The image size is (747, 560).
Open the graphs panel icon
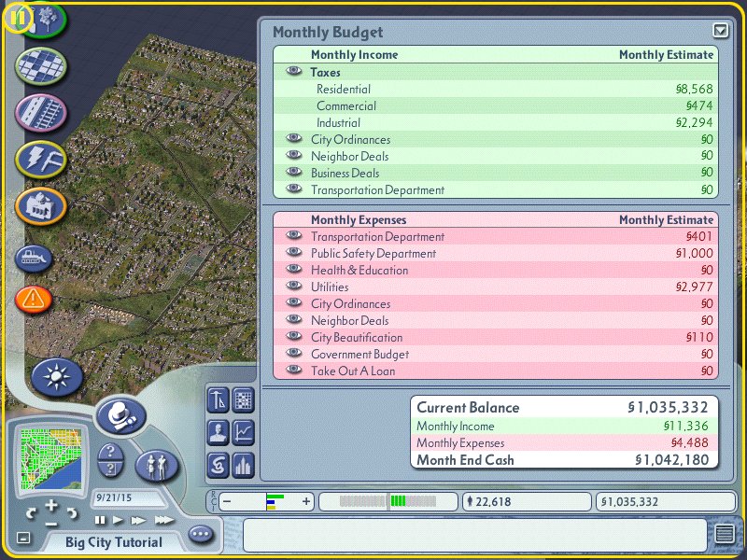click(x=244, y=432)
